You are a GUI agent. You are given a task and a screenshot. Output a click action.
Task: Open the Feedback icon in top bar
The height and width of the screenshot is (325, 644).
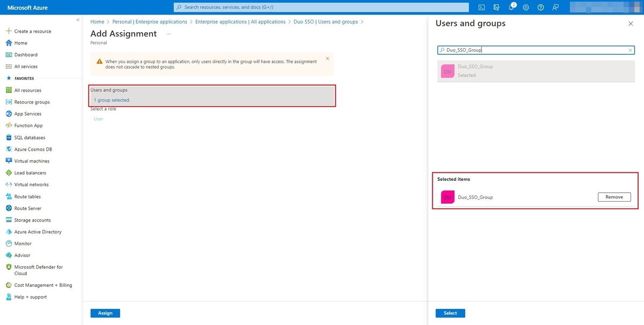pos(555,7)
